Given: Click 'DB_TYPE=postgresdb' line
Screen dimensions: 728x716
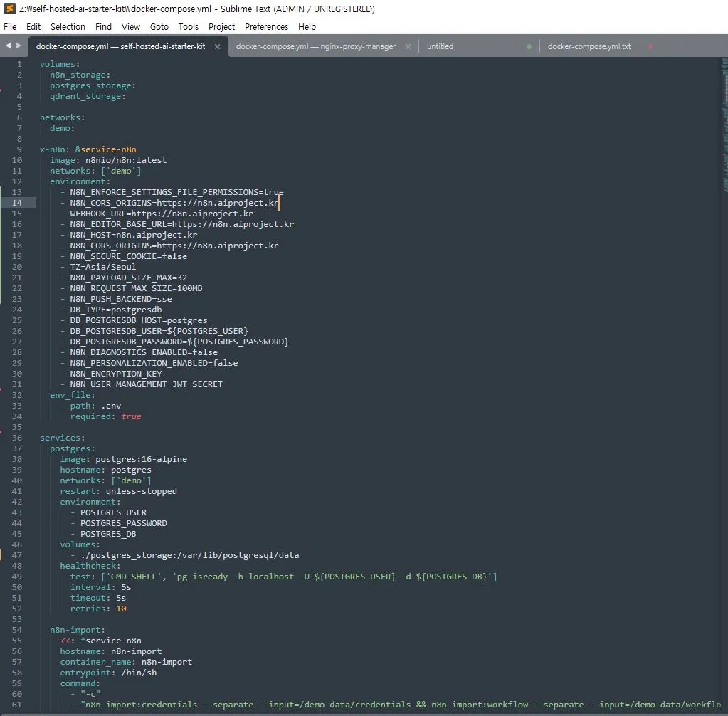Looking at the screenshot, I should [x=115, y=310].
